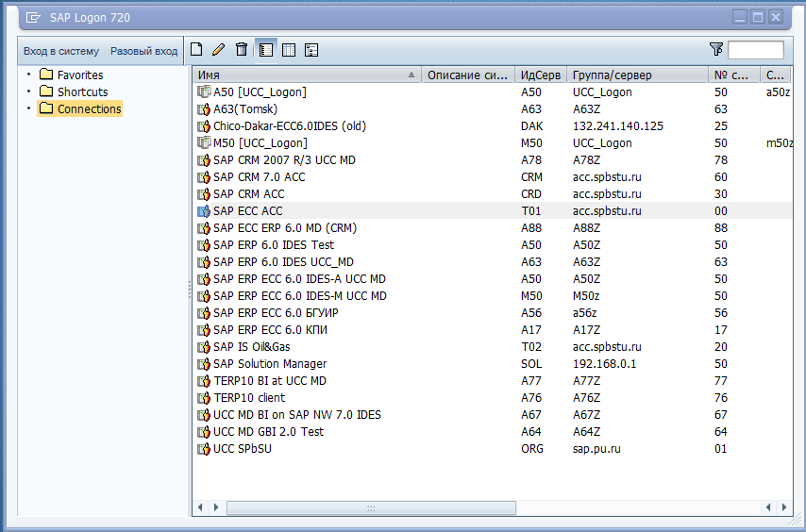Image resolution: width=806 pixels, height=532 pixels.
Task: Click the icon of SAP Solution Manager
Action: (204, 363)
